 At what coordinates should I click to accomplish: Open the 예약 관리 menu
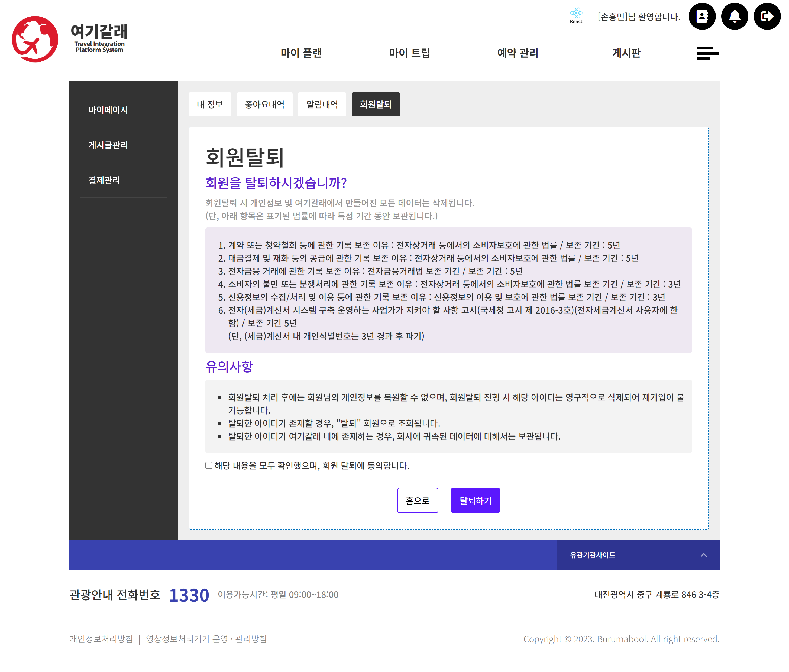tap(518, 53)
